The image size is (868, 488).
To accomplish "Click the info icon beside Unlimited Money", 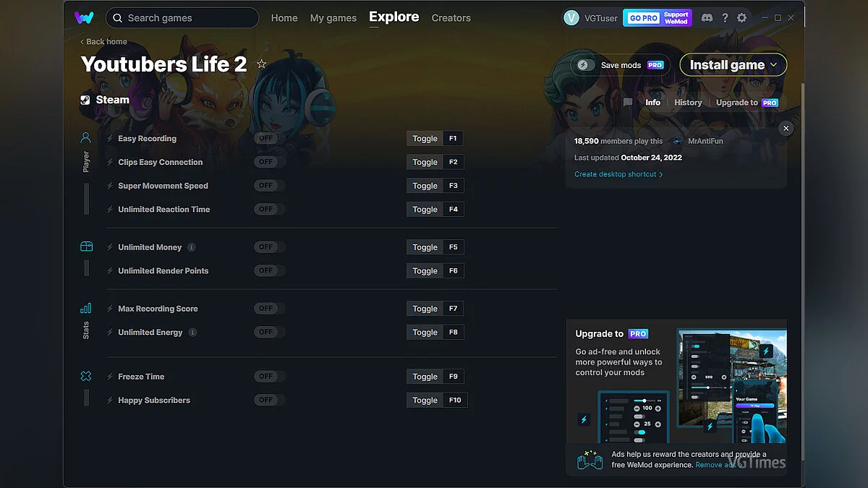I will pos(192,247).
